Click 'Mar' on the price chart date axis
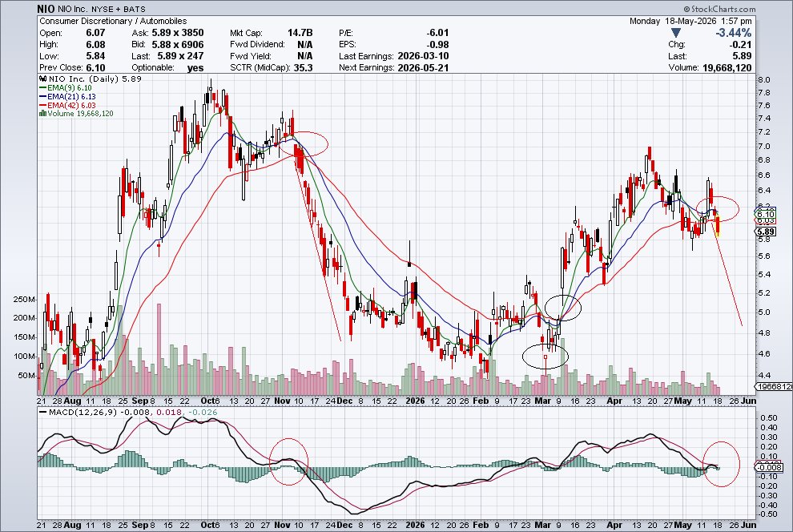 (x=542, y=401)
